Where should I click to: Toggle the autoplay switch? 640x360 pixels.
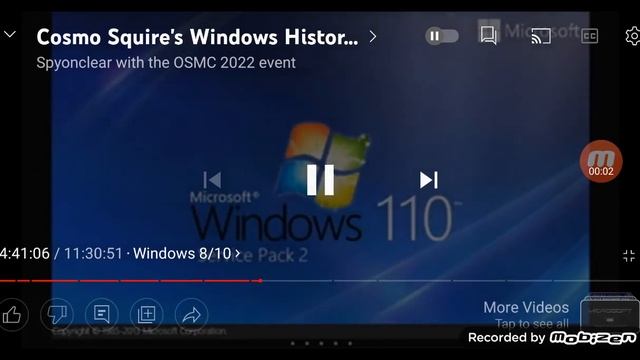pos(442,36)
